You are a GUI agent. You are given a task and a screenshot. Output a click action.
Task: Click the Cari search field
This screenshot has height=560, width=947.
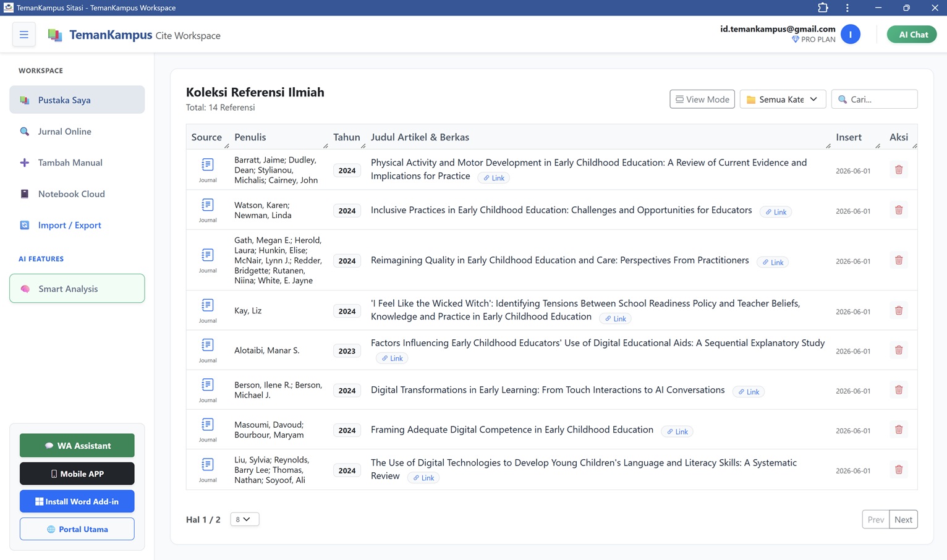click(x=874, y=99)
